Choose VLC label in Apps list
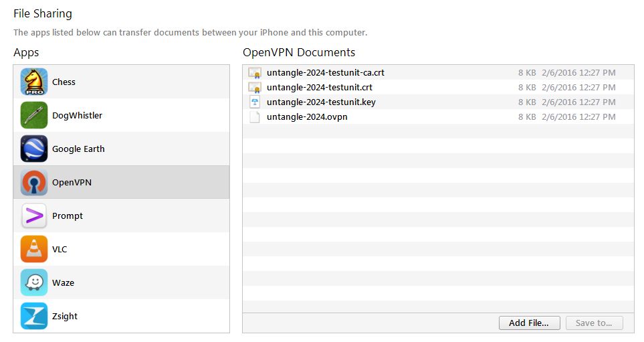Screen dimensions: 644x342 (60, 250)
